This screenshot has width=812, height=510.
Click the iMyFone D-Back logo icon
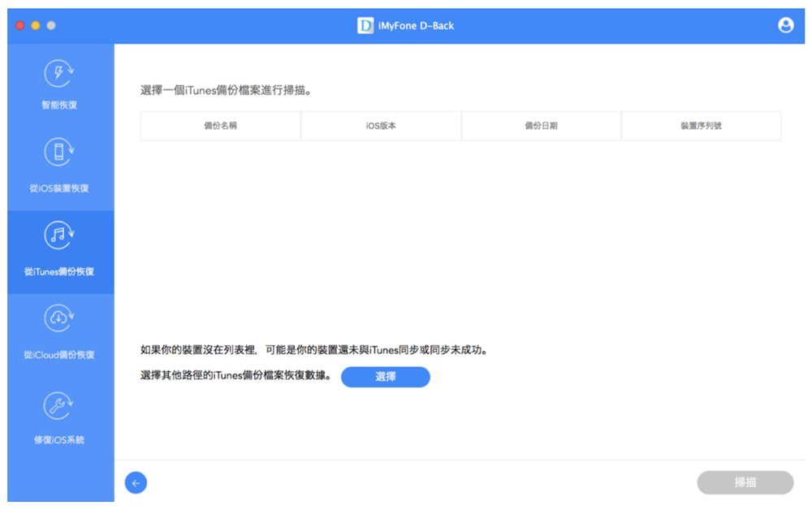365,26
